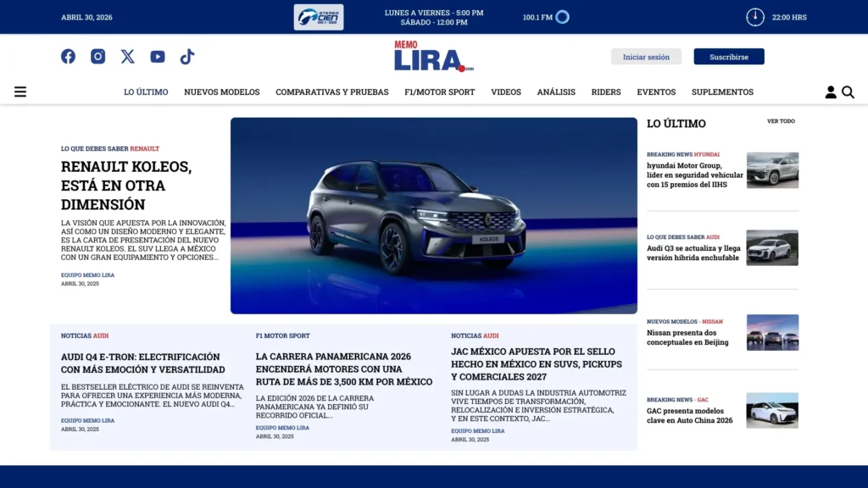Click the AUDI tag above Q4 e-tron
Viewport: 868px width, 488px height.
coord(101,335)
